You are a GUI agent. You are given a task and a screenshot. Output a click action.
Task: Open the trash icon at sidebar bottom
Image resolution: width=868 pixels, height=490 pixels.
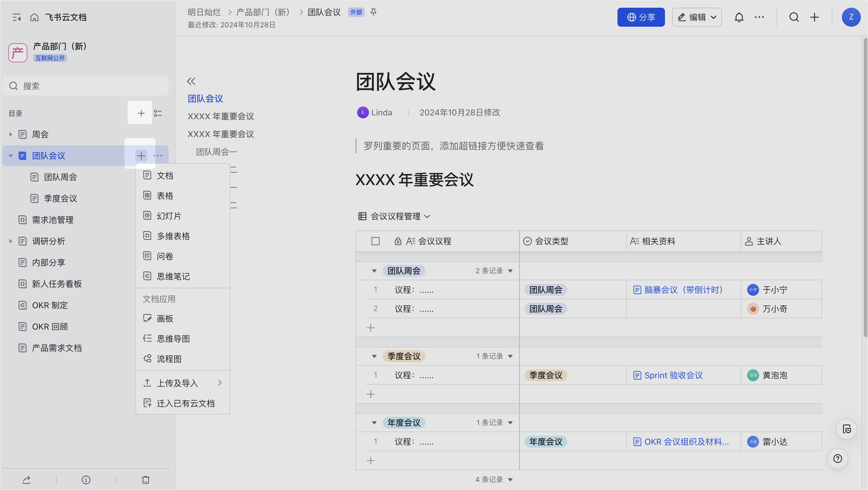click(145, 480)
